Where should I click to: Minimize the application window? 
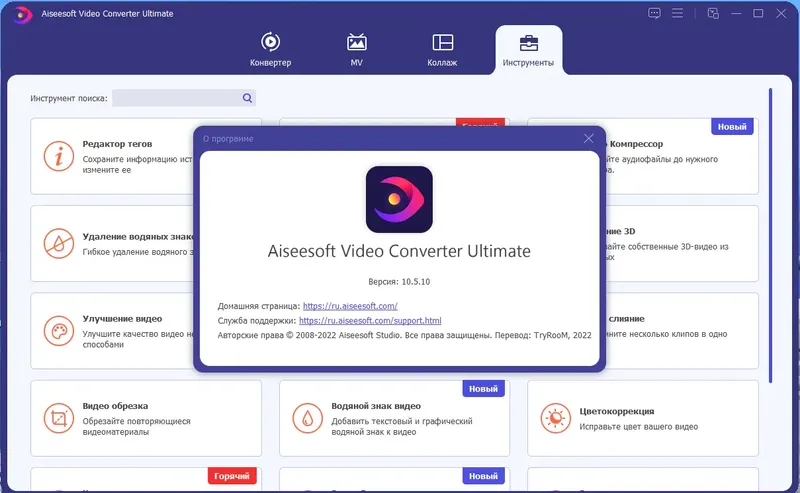(x=736, y=13)
